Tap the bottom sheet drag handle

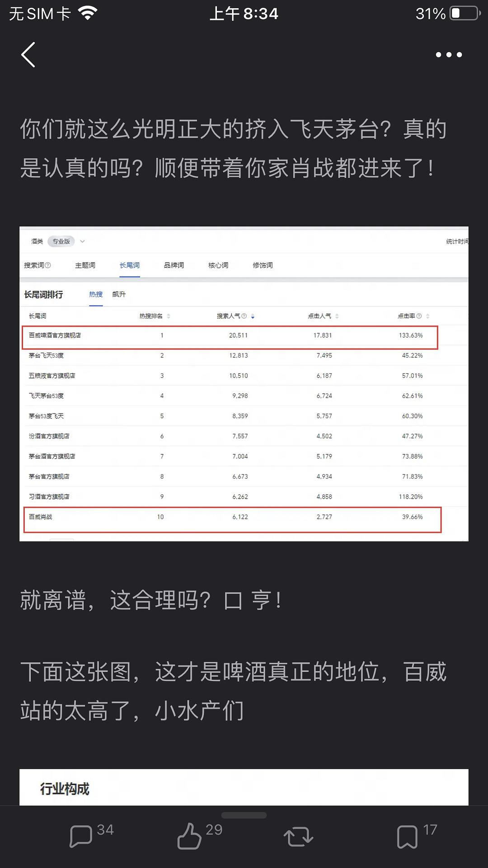pyautogui.click(x=244, y=815)
